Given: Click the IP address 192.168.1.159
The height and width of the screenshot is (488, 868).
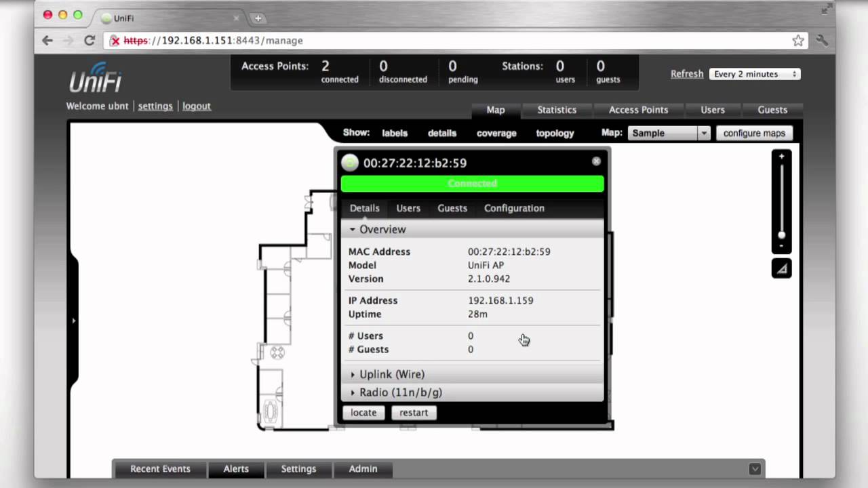Looking at the screenshot, I should click(500, 300).
